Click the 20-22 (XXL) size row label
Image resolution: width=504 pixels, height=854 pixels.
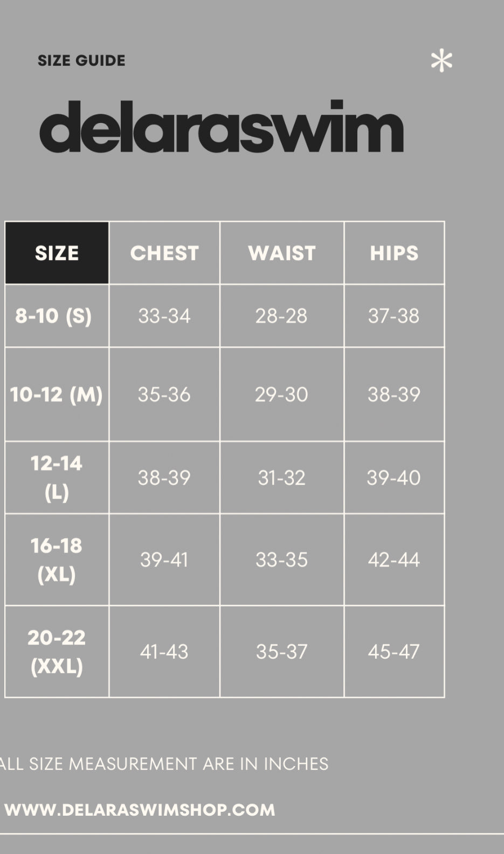tap(57, 651)
